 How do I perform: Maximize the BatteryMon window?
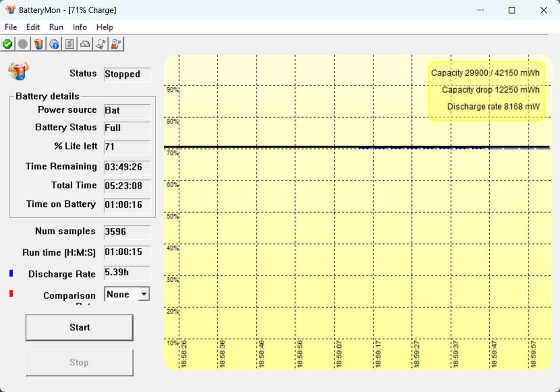(512, 10)
